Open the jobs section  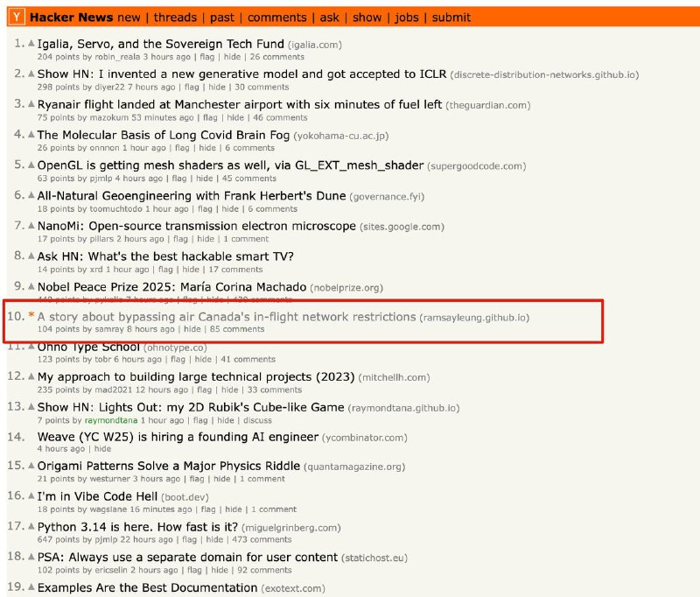(407, 18)
